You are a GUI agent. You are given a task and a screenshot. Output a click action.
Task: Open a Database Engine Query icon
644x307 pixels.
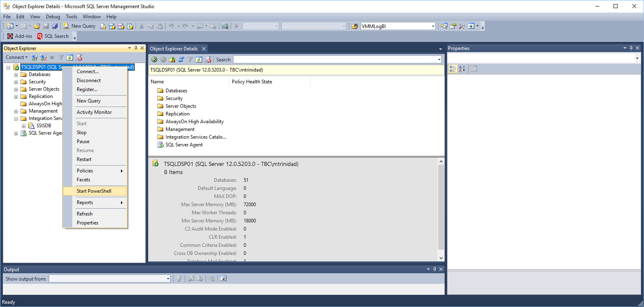[103, 26]
